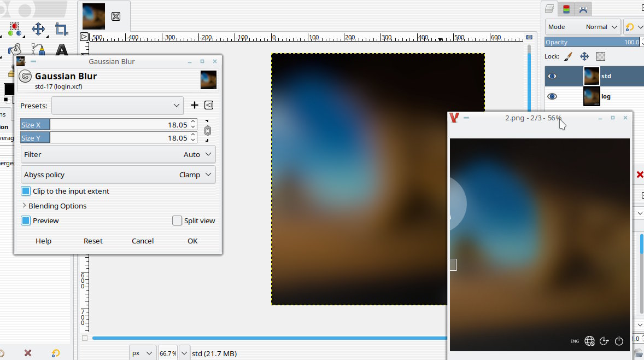The image size is (644, 360).
Task: Open the Presets combo box
Action: coord(118,105)
